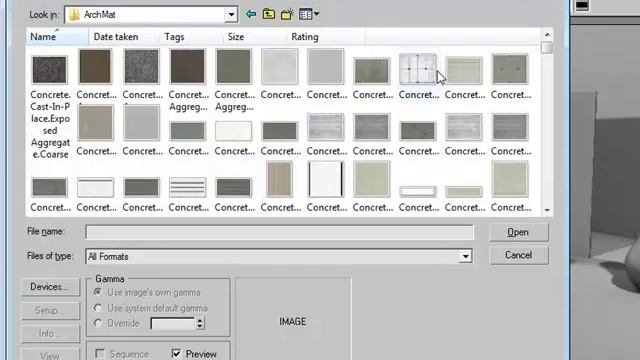The image size is (640, 360).
Task: Toggle the Sequence checkbox
Action: point(100,353)
